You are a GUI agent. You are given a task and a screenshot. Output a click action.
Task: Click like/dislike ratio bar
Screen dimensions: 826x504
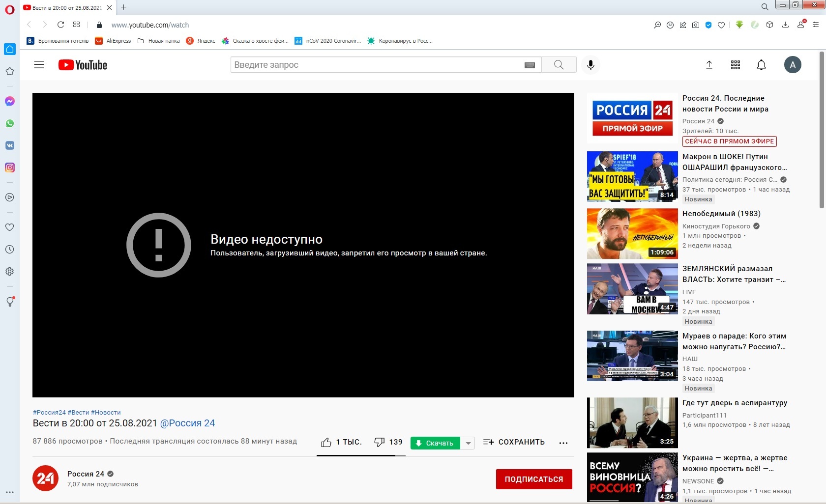click(x=361, y=455)
